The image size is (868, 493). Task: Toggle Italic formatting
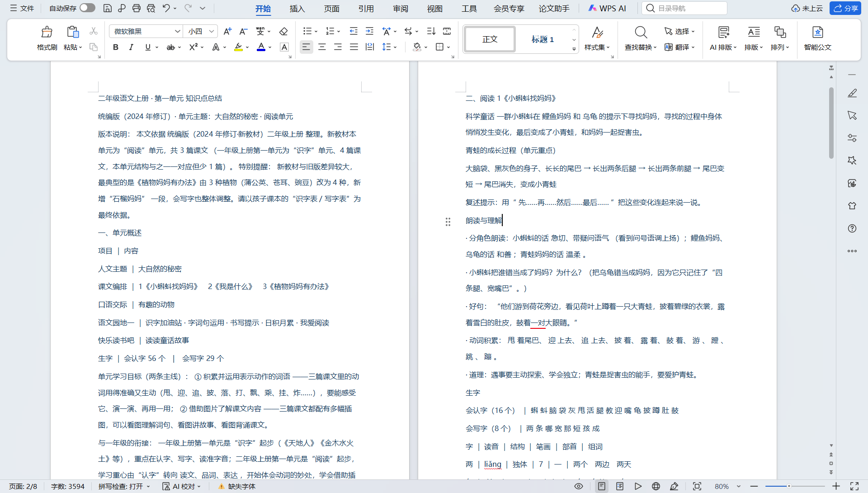pyautogui.click(x=131, y=47)
